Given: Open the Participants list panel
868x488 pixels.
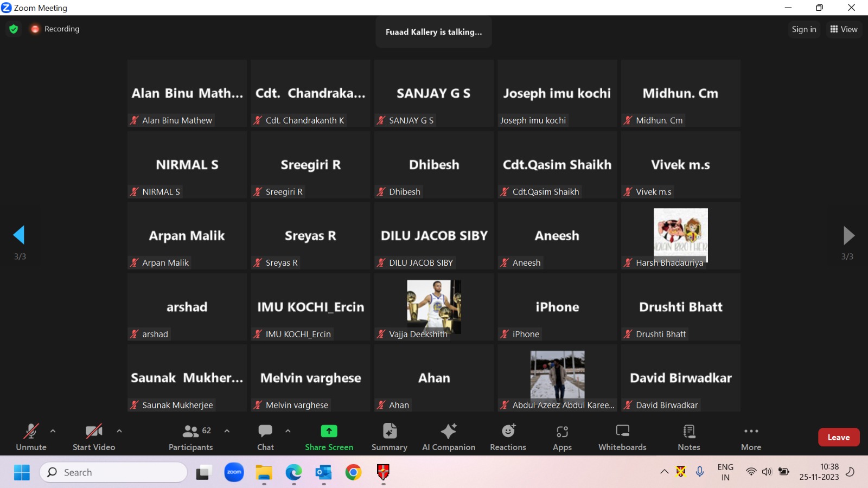Looking at the screenshot, I should point(190,437).
